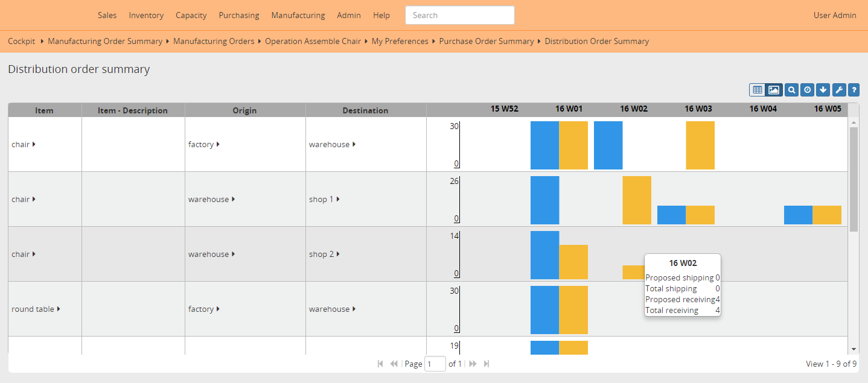This screenshot has width=868, height=383.
Task: Open the Inventory menu
Action: (x=146, y=15)
